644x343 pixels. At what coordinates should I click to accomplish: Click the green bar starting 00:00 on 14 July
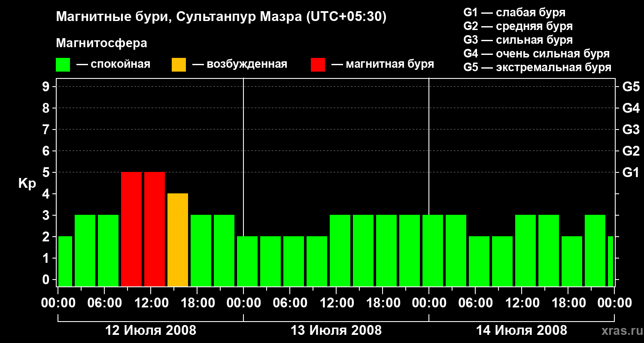433,251
